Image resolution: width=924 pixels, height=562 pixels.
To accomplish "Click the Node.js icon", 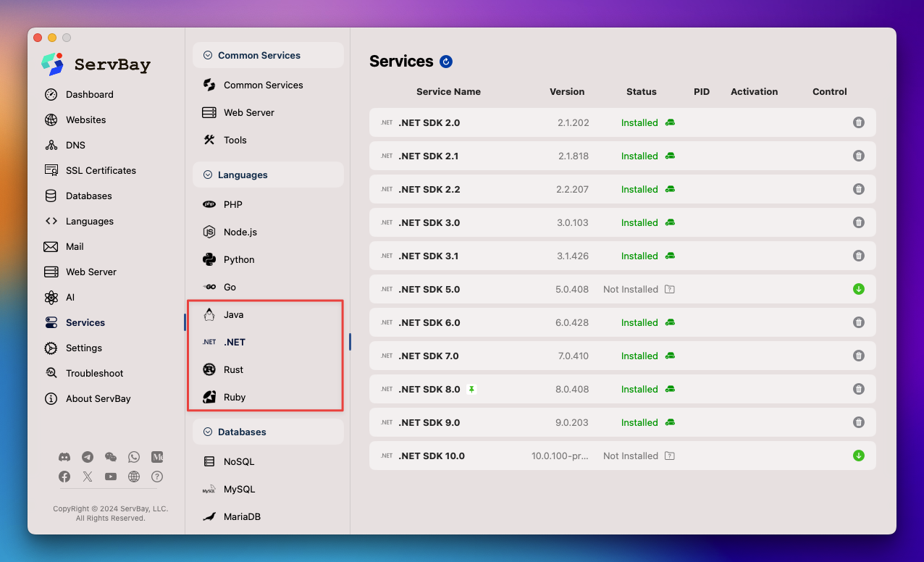I will (209, 232).
